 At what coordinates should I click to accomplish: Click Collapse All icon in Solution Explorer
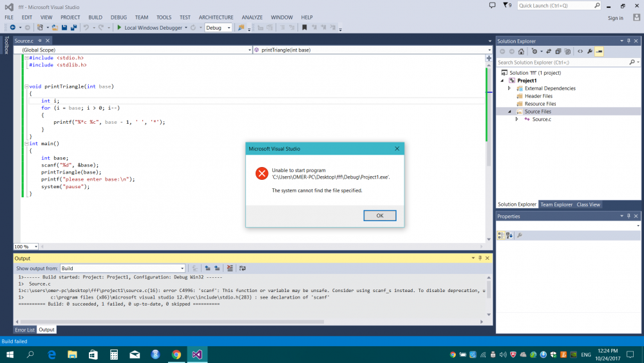point(558,52)
